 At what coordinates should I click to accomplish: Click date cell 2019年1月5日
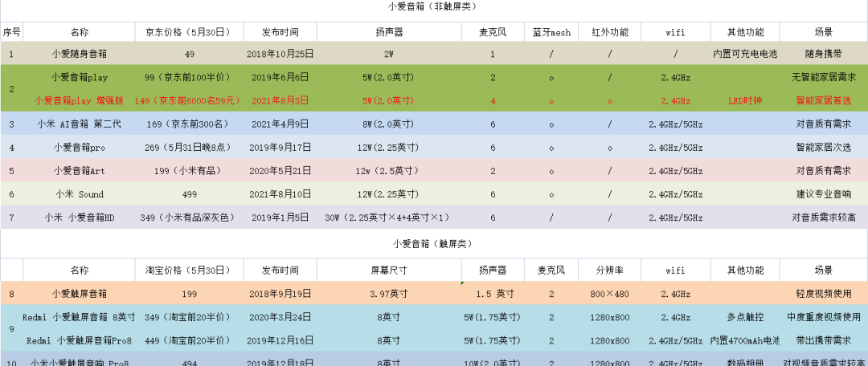[x=280, y=218]
